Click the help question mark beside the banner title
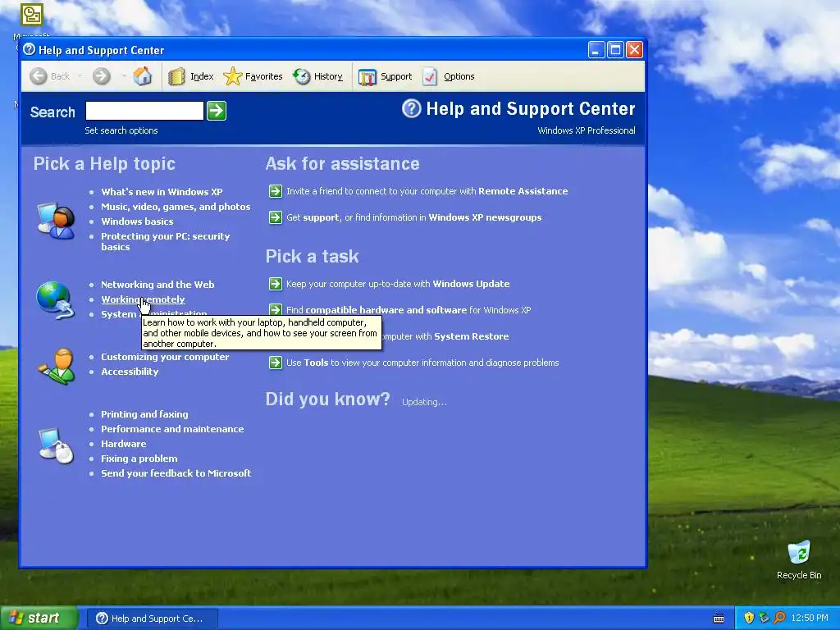840x630 pixels. 412,109
